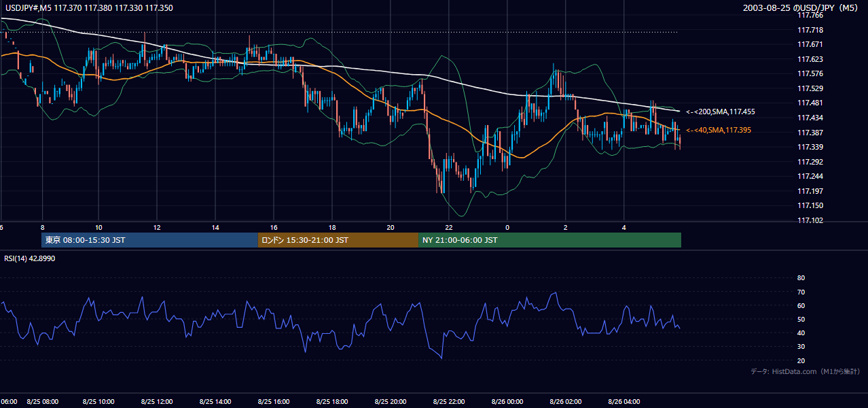
Task: Click the 8/25 08:00 date label
Action: click(42, 402)
